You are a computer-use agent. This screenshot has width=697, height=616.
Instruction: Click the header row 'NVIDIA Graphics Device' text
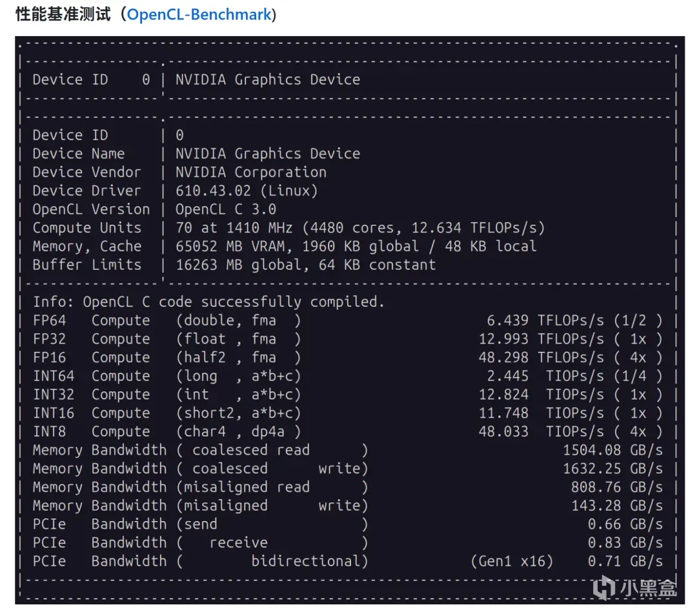pos(268,79)
